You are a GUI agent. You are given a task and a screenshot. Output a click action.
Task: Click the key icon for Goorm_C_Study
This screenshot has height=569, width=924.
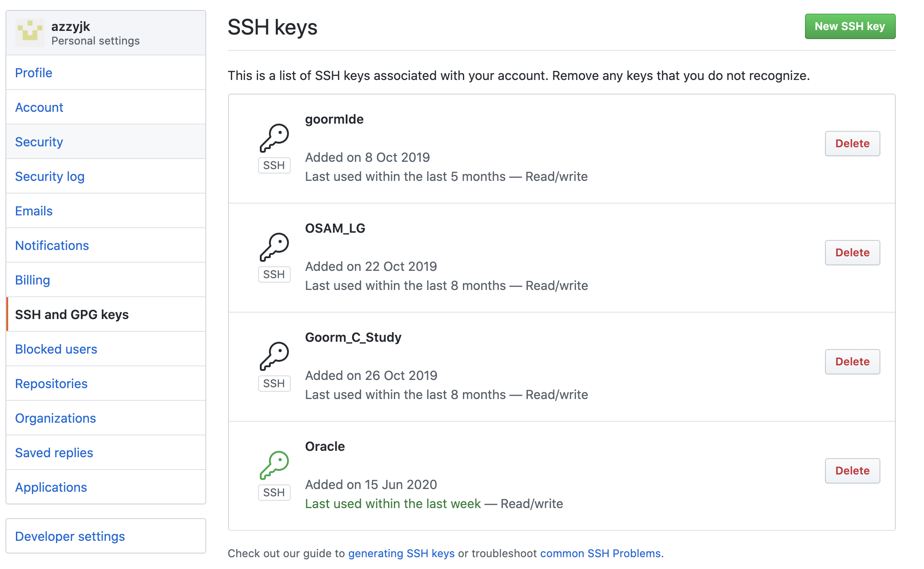[274, 356]
